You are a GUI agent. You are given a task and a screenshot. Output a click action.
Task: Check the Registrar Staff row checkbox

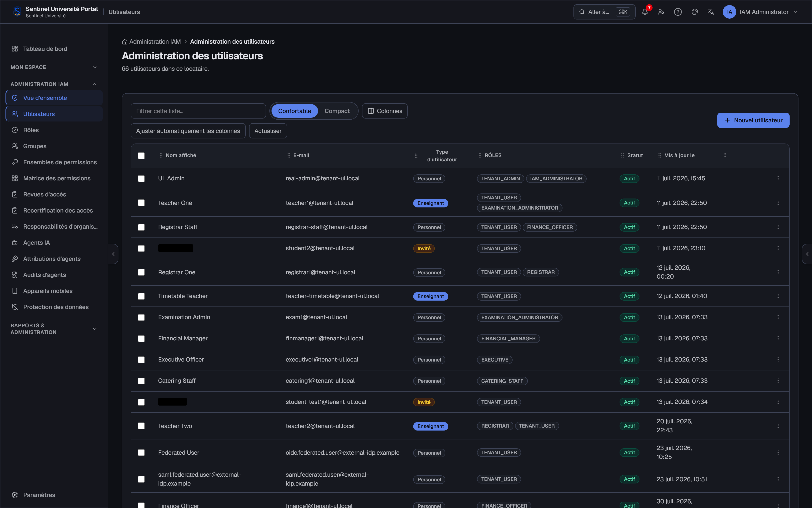click(x=141, y=227)
